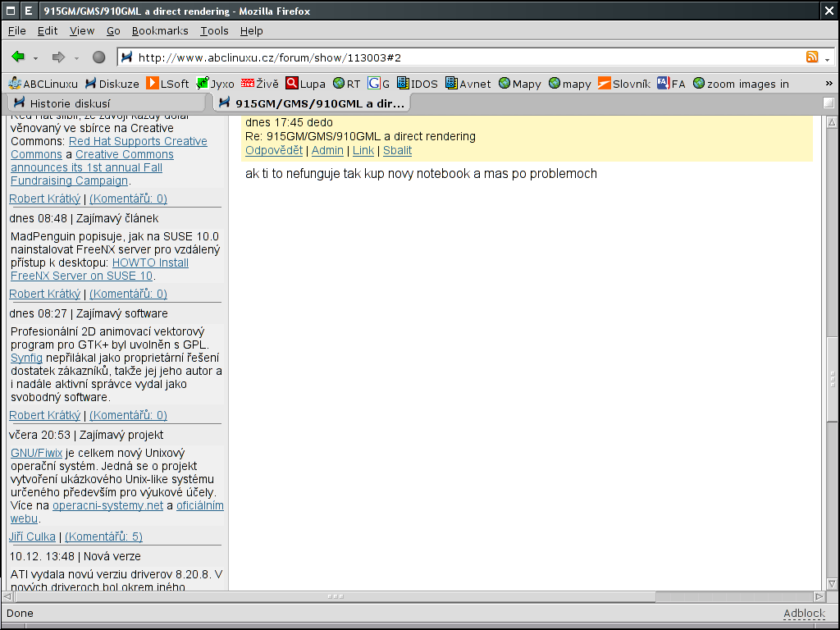840x630 pixels.
Task: Switch to the Historie diskusí tab
Action: tap(70, 103)
